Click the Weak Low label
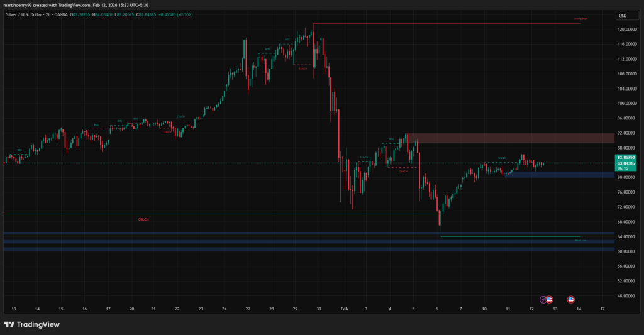Screen dimensions: 644x335 click(x=580, y=240)
